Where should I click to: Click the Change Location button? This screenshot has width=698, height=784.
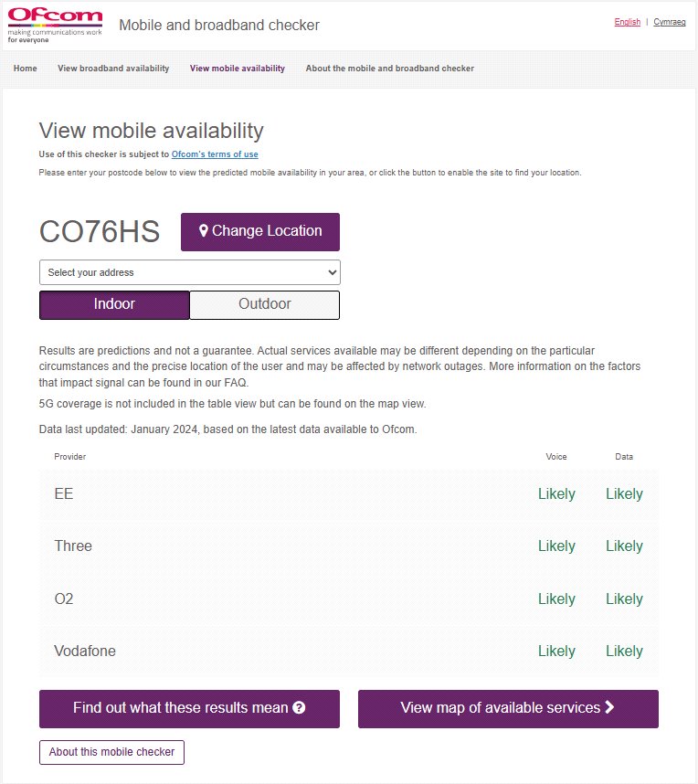tap(260, 231)
